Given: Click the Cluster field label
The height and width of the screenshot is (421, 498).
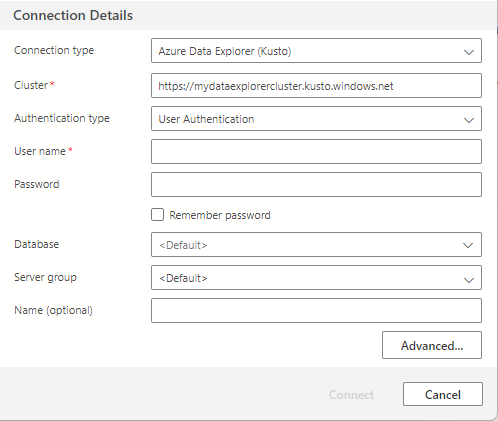Looking at the screenshot, I should coord(31,85).
